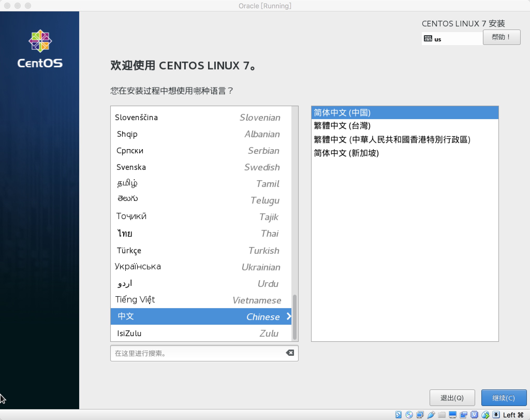This screenshot has height=420, width=530.
Task: Click the display settings monitor icon
Action: [453, 415]
